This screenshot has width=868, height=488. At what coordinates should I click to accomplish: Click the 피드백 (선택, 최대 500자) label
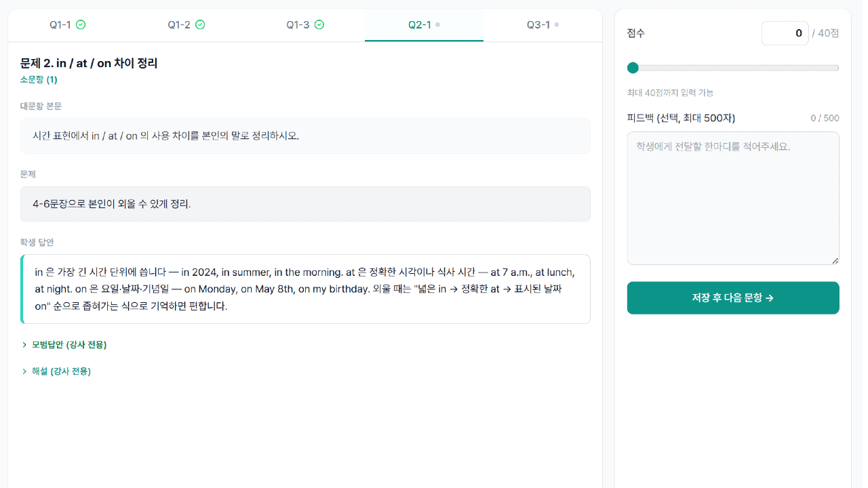681,119
